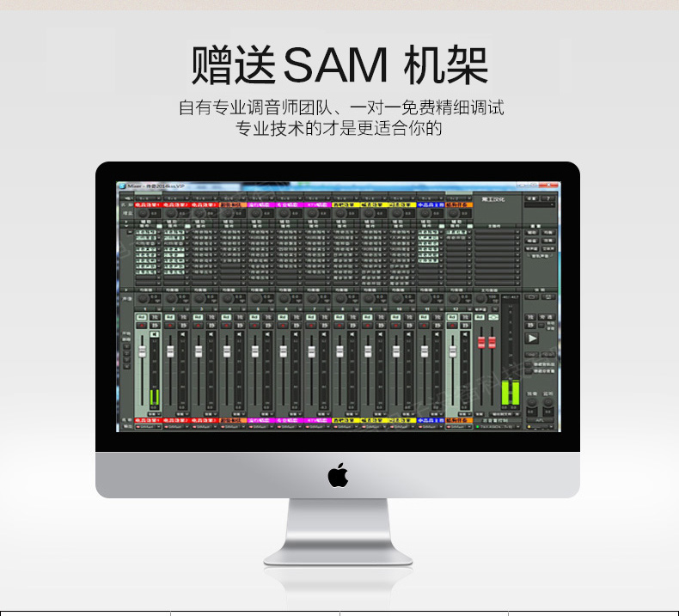
Task: Click the top gain knob on channel 8
Action: [x=341, y=213]
